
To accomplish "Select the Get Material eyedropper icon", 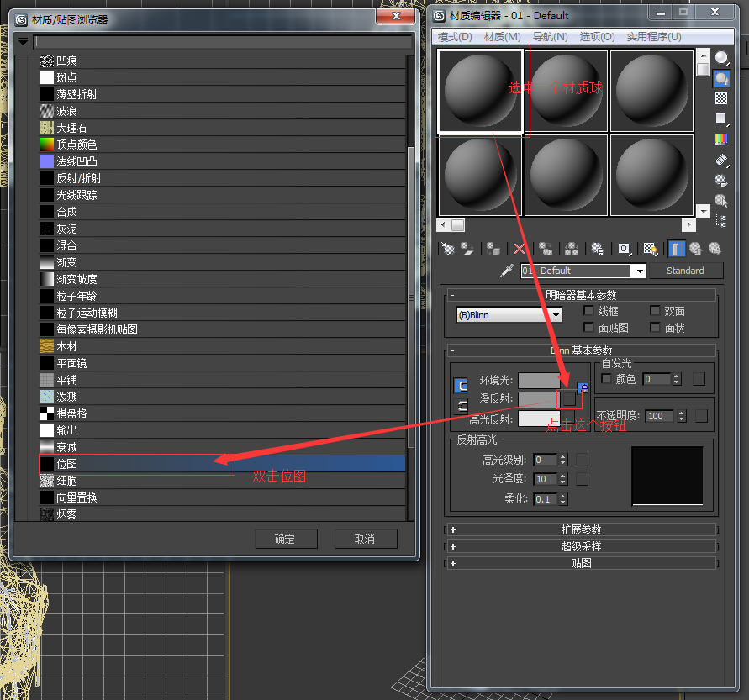I will [507, 271].
